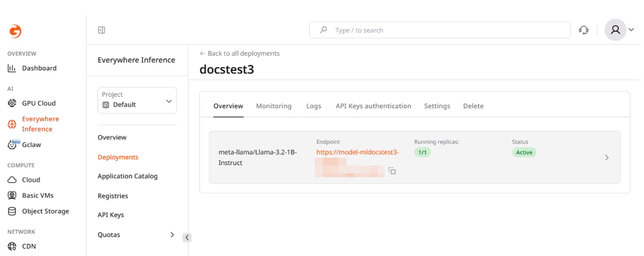Open Quotas menu item
The image size is (644, 256).
(109, 234)
